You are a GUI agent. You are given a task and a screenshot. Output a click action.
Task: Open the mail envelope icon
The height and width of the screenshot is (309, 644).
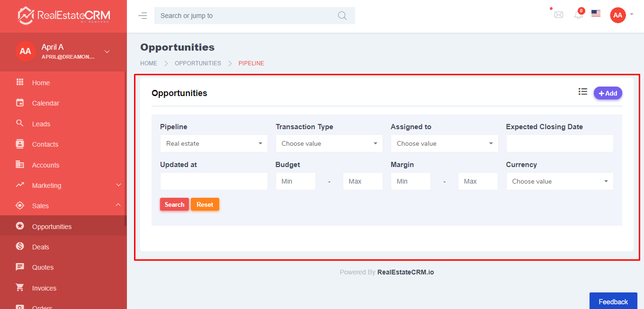tap(559, 15)
